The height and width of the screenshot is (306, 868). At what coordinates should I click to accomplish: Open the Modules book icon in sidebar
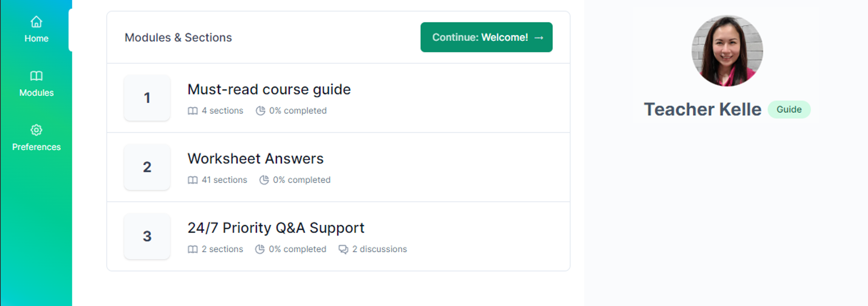point(36,76)
